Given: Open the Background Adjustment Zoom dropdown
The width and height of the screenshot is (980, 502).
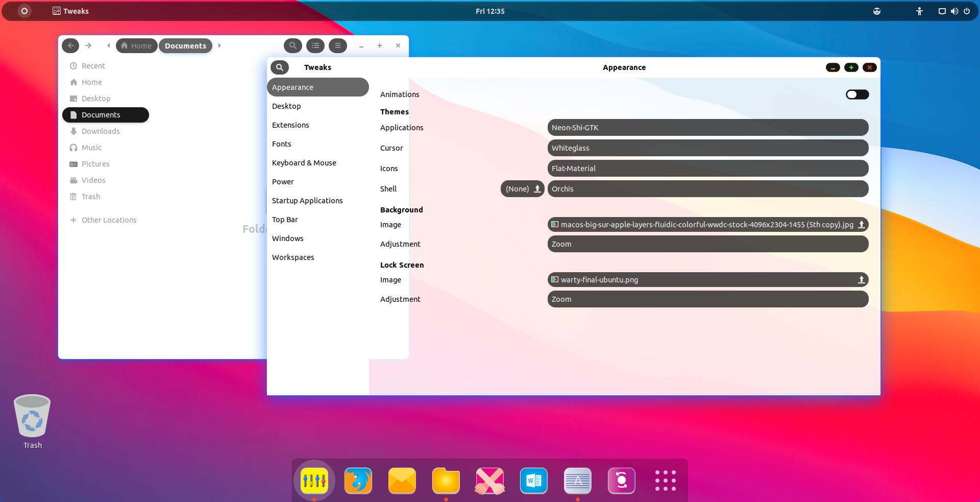Looking at the screenshot, I should (708, 244).
